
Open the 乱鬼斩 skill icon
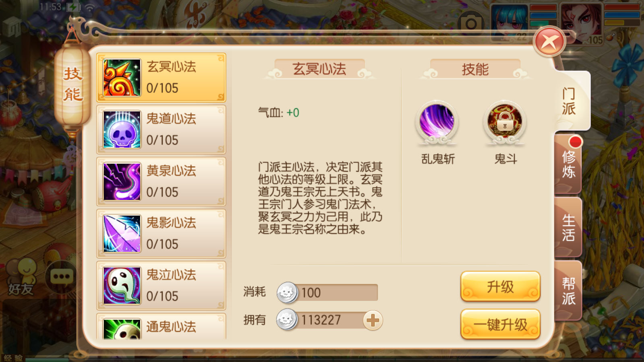pyautogui.click(x=437, y=121)
